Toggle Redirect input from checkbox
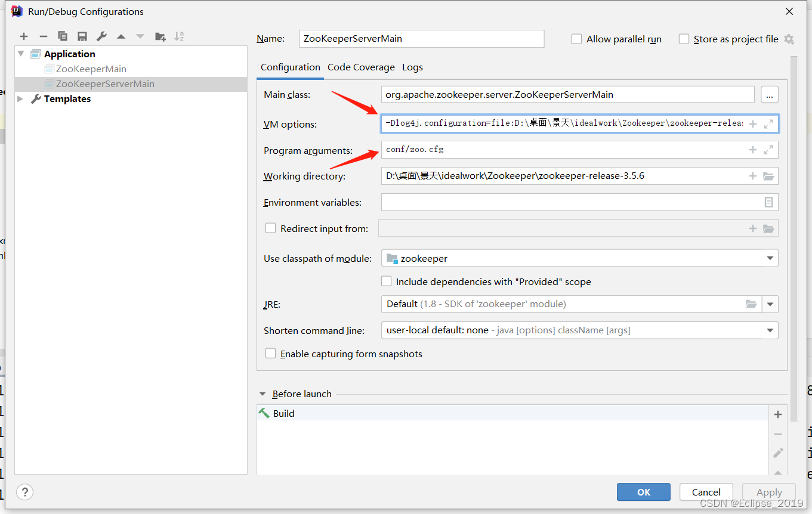Viewport: 812px width, 514px height. [x=271, y=228]
